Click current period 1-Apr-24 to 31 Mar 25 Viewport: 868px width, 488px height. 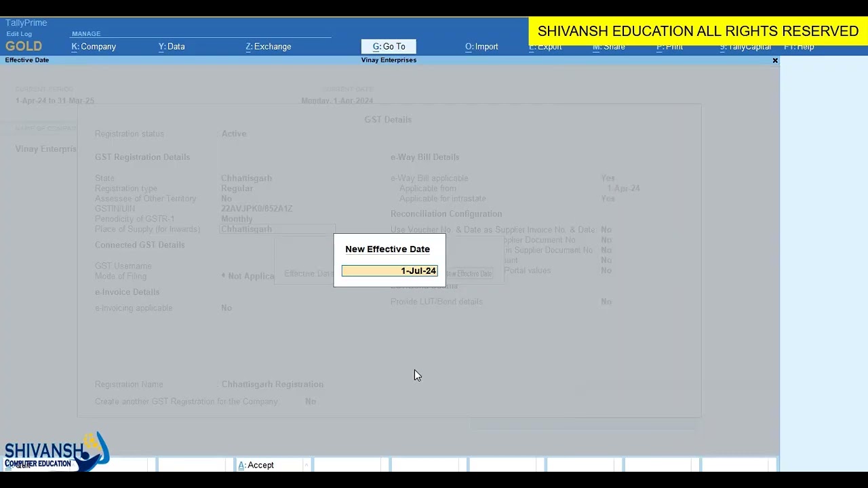55,100
